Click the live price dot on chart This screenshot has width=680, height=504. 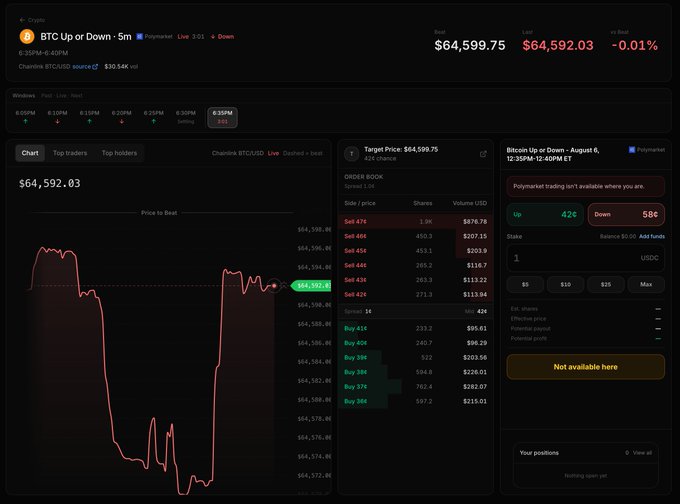(x=274, y=285)
